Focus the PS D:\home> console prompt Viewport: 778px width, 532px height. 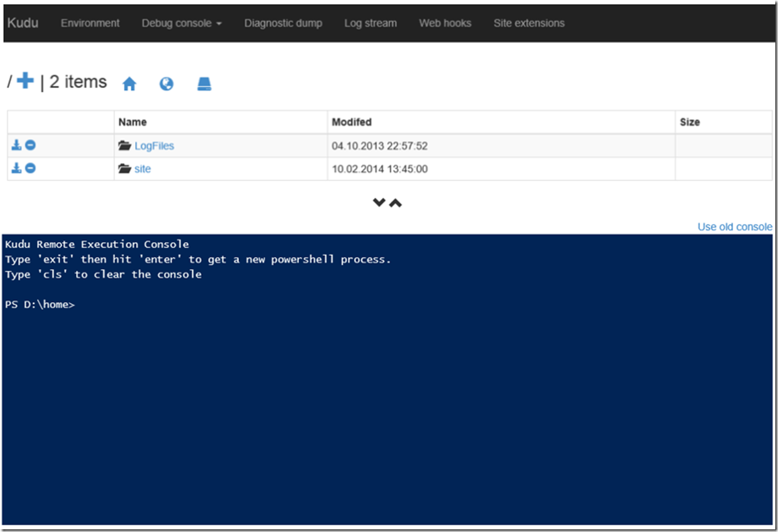(40, 305)
